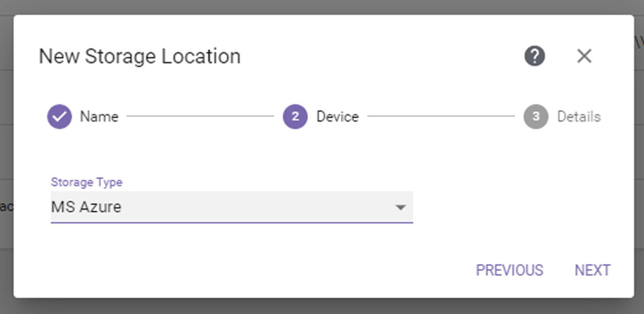Click the completed Name step checkmark icon
Viewport: 644px width, 314px height.
coord(60,117)
